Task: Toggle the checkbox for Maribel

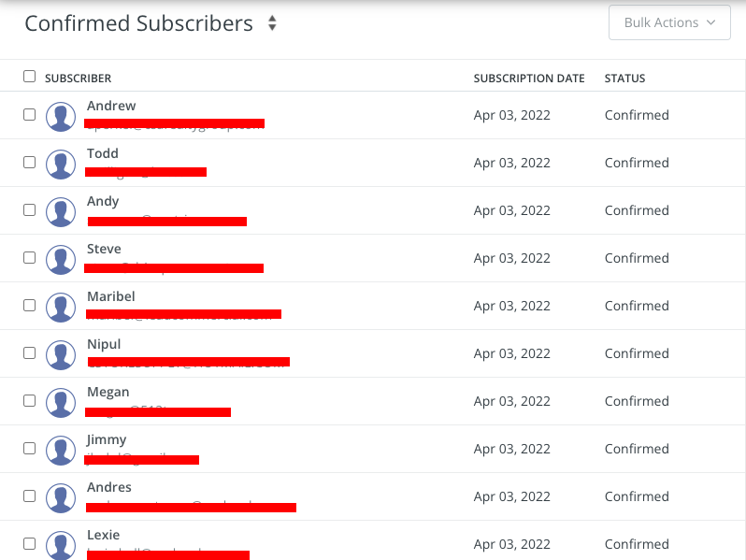Action: point(29,305)
